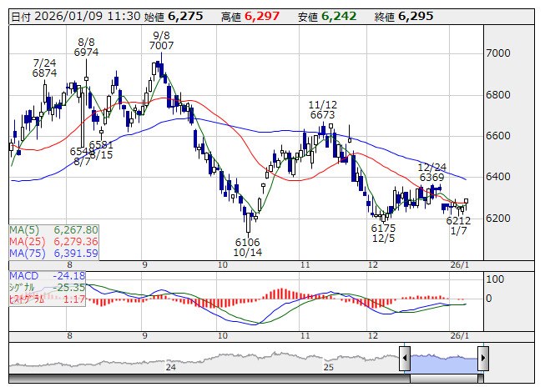Image resolution: width=545 pixels, height=392 pixels.
Task: Click the 日付 date field in header
Action: pos(71,15)
